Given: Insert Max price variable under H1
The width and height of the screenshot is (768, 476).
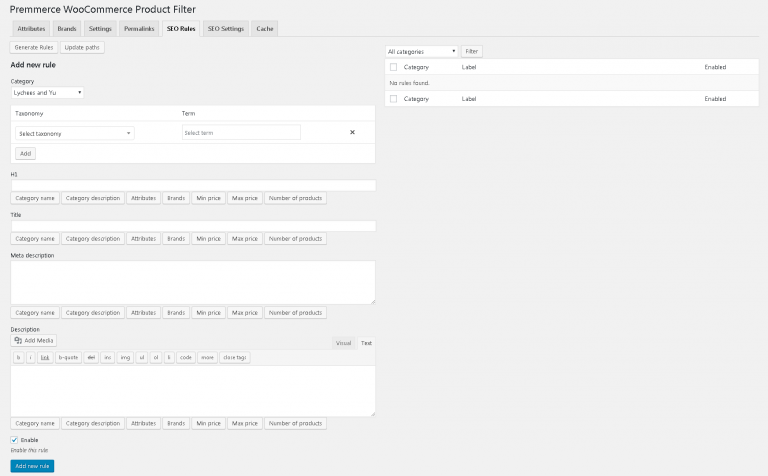Looking at the screenshot, I should coord(245,198).
